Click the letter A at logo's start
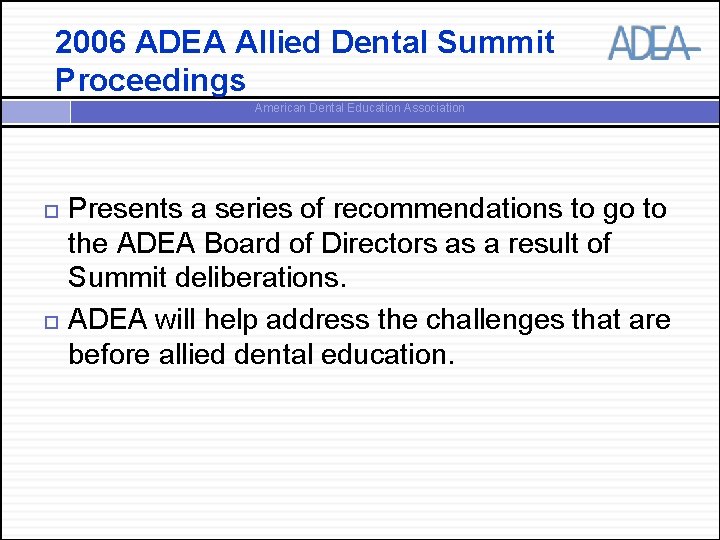 [x=619, y=44]
